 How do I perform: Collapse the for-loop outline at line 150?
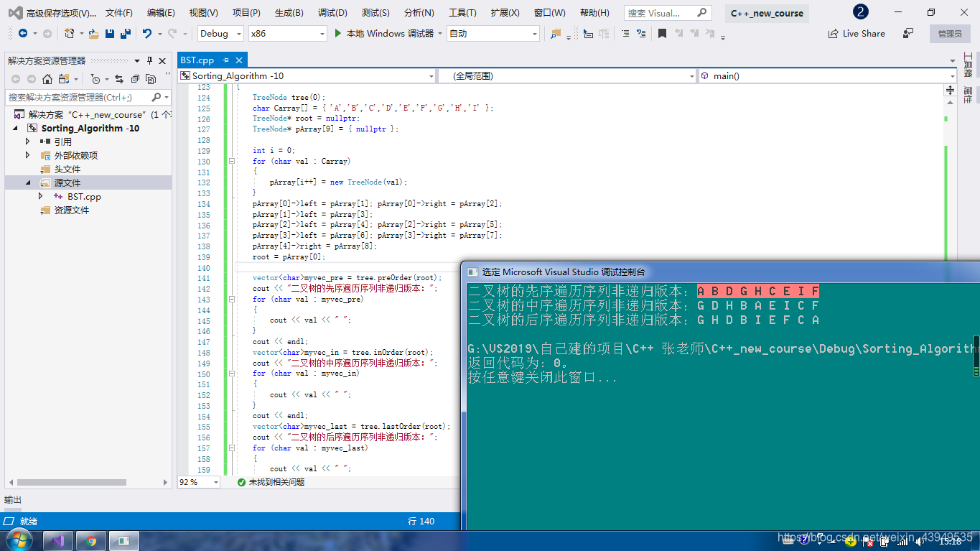[x=232, y=374]
